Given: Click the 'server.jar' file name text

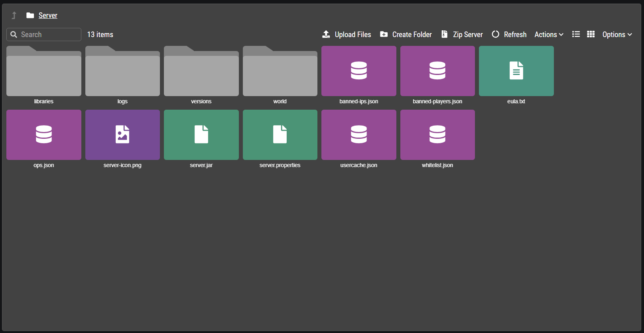Looking at the screenshot, I should [x=201, y=165].
